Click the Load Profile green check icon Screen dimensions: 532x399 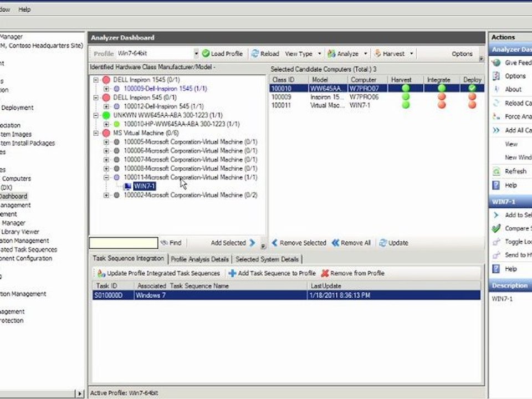tap(206, 54)
